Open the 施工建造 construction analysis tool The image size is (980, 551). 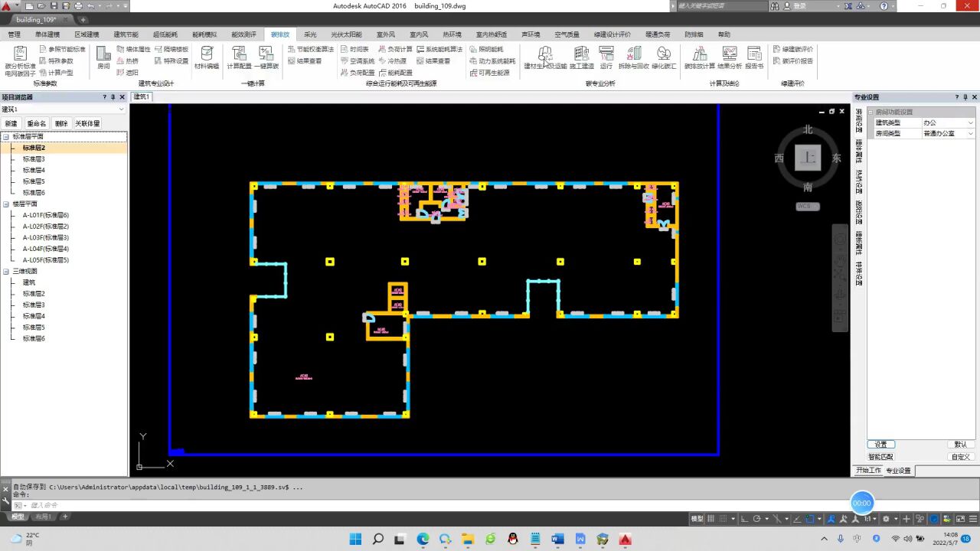coord(581,57)
